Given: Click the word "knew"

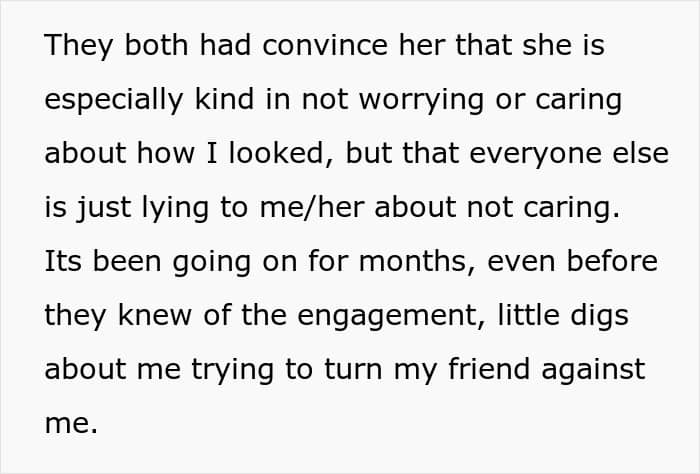Looking at the screenshot, I should (154, 315).
